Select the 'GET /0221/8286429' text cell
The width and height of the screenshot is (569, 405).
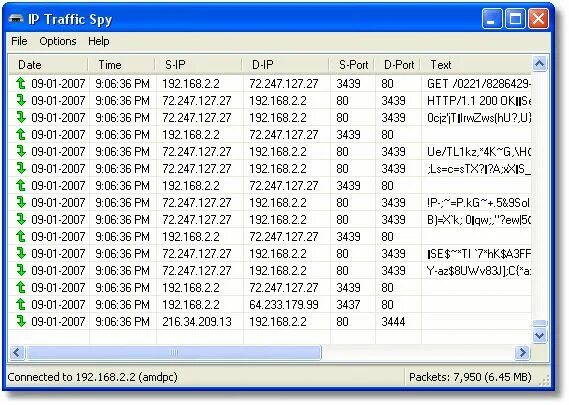(x=476, y=83)
